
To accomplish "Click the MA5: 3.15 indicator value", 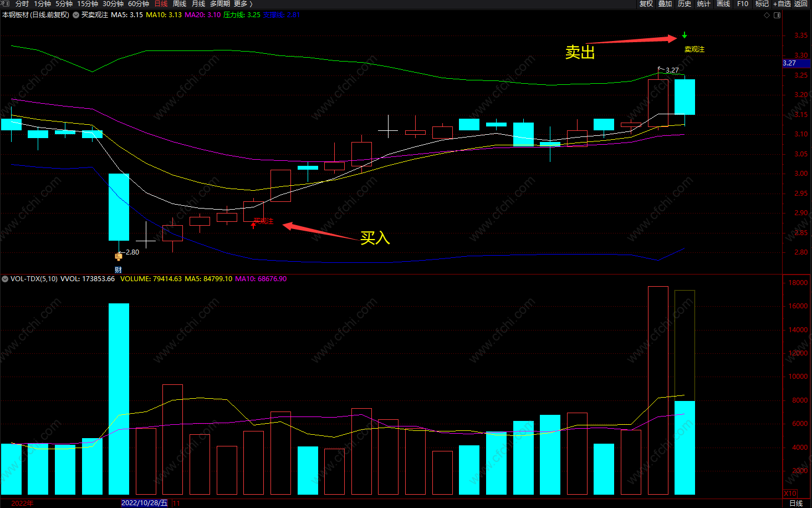I will tap(127, 15).
